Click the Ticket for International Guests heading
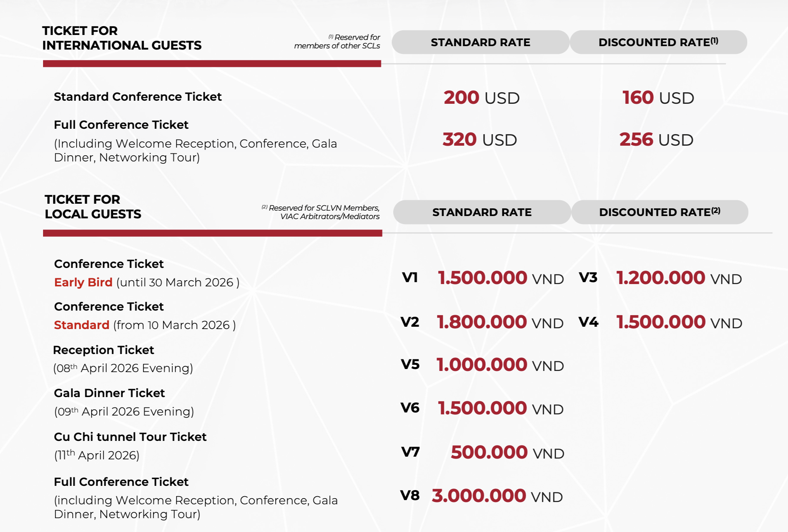788x532 pixels. [x=121, y=38]
